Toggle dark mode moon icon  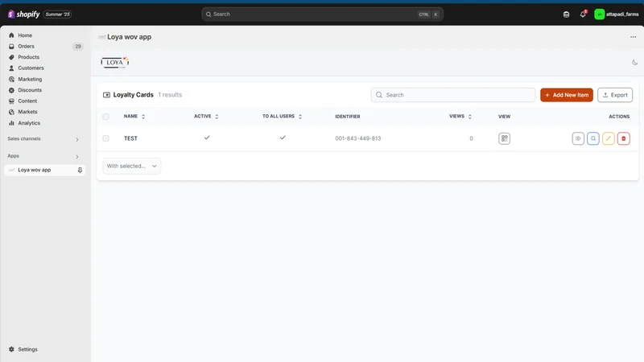(634, 63)
